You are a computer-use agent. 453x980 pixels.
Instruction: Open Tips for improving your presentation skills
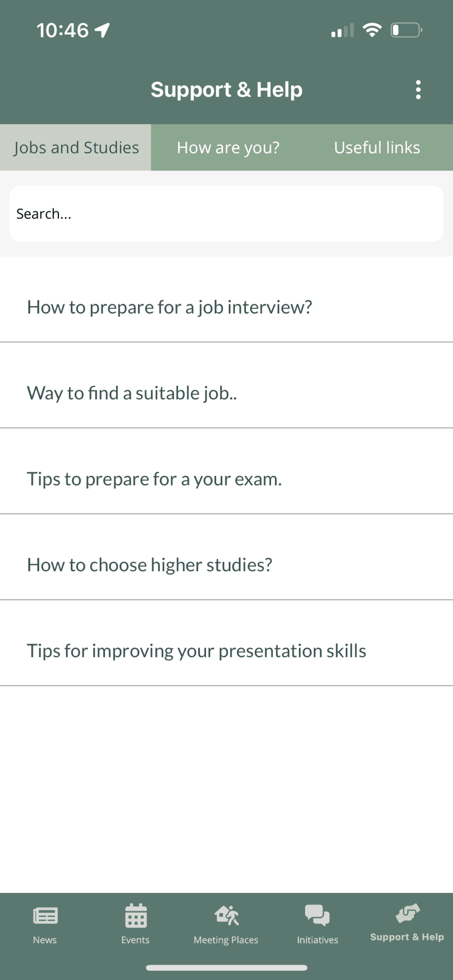pyautogui.click(x=226, y=651)
